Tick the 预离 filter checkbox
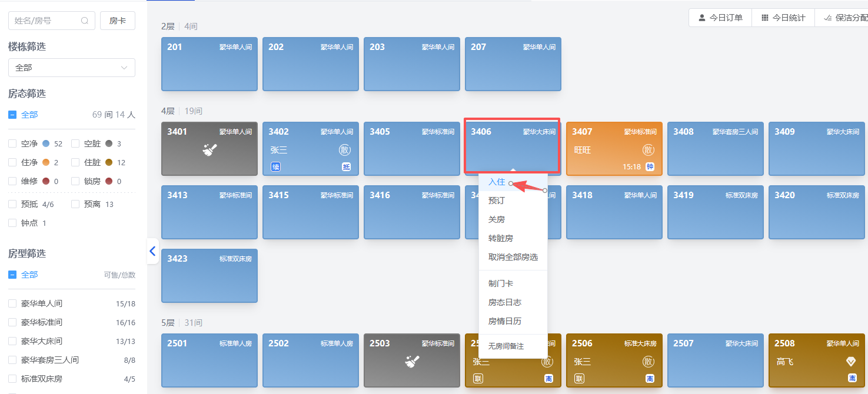868x394 pixels. click(75, 204)
